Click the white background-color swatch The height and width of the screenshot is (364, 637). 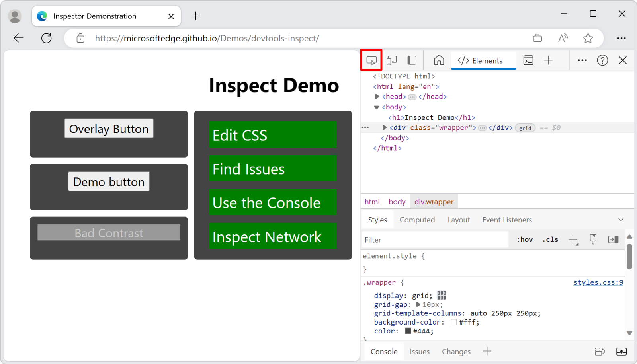click(454, 322)
